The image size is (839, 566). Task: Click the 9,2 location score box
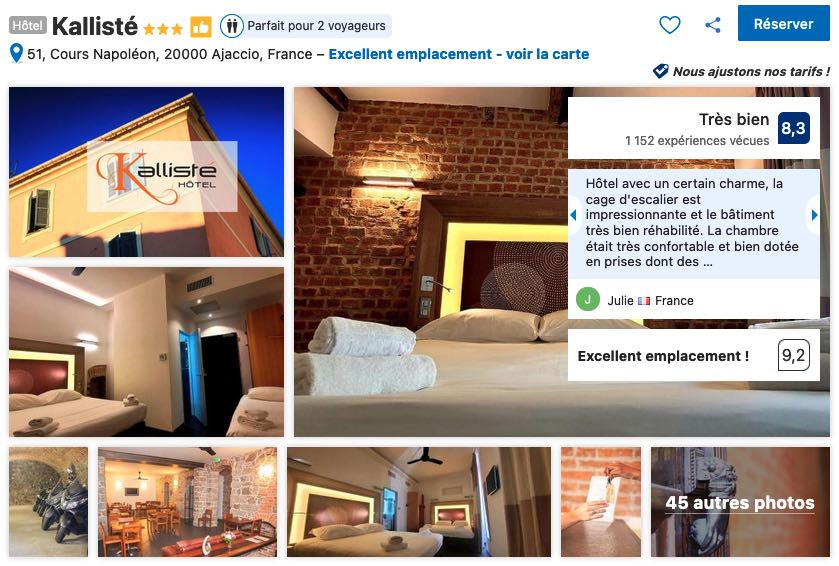click(x=793, y=355)
